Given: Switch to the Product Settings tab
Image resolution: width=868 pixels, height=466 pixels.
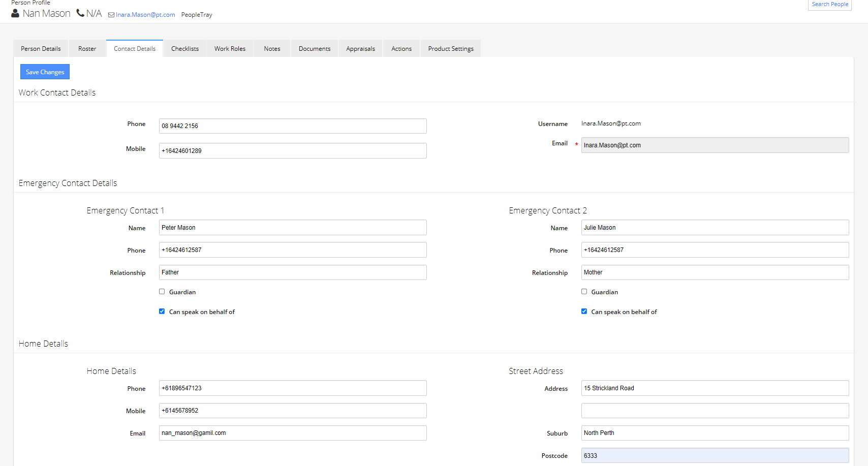Looking at the screenshot, I should (450, 48).
